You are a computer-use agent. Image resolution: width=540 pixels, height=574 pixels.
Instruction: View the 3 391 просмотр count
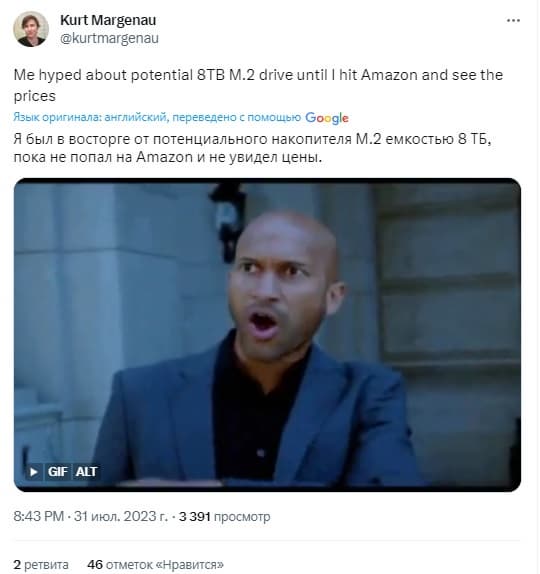224,517
